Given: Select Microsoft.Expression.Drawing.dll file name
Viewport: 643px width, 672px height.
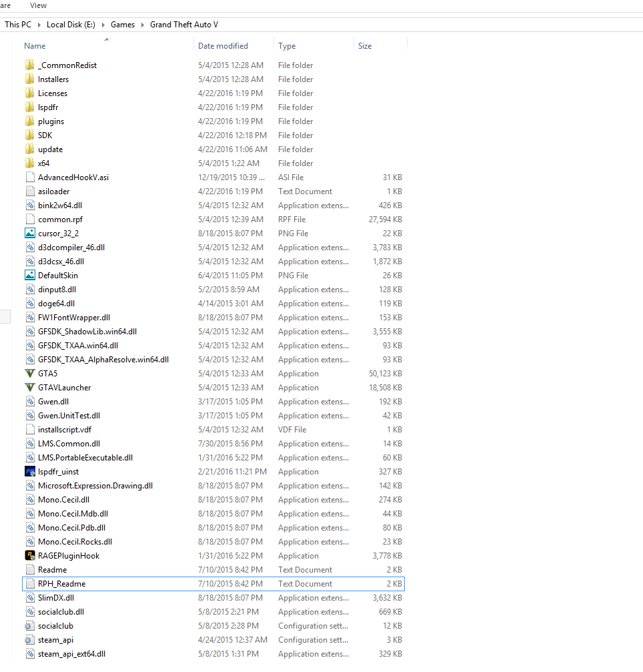Looking at the screenshot, I should coord(95,486).
